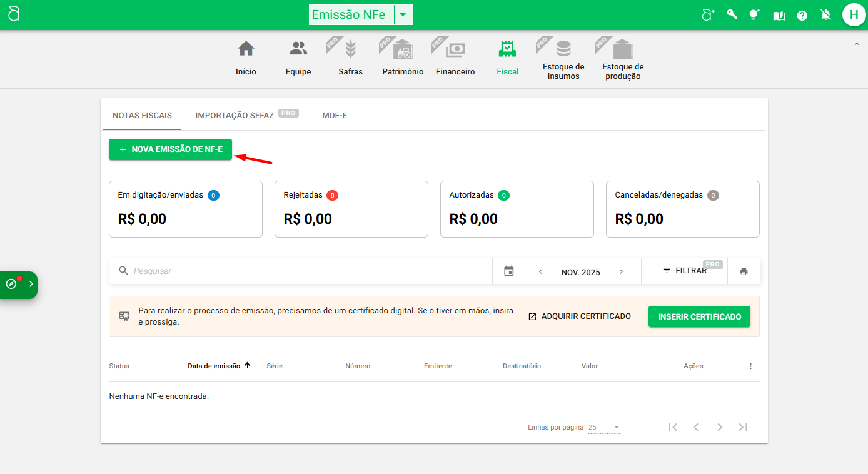The height and width of the screenshot is (474, 868).
Task: Click the Inserir Certificado button
Action: click(699, 316)
